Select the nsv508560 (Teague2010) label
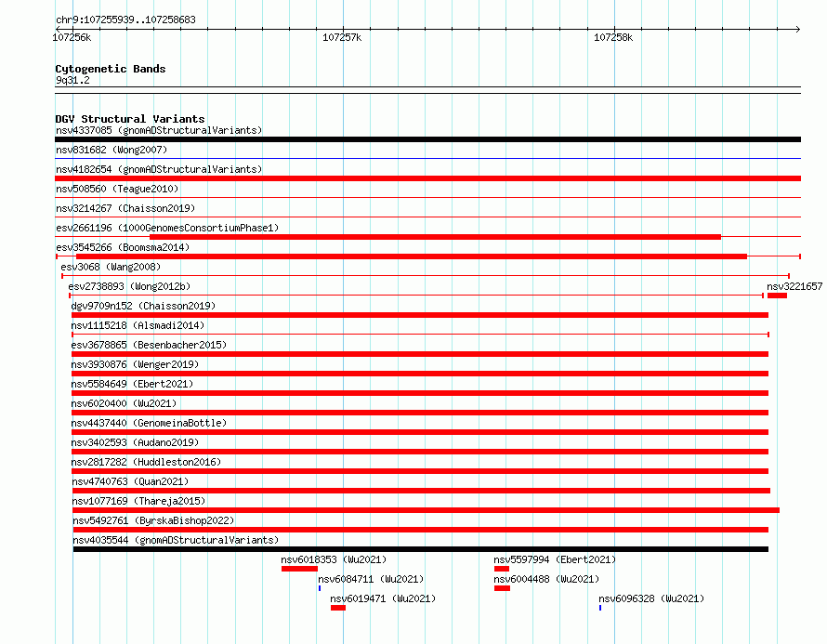The image size is (827, 644). point(117,189)
